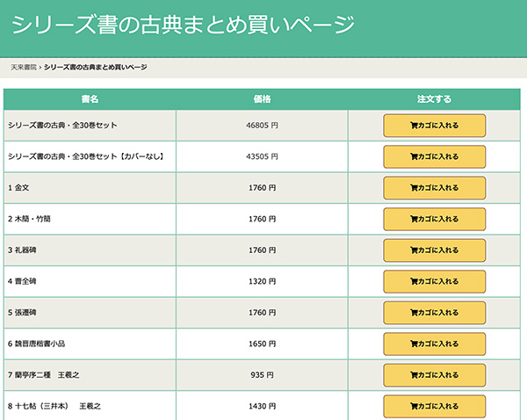Add 30-volume set without covers to cart
The height and width of the screenshot is (420, 527).
pos(434,156)
